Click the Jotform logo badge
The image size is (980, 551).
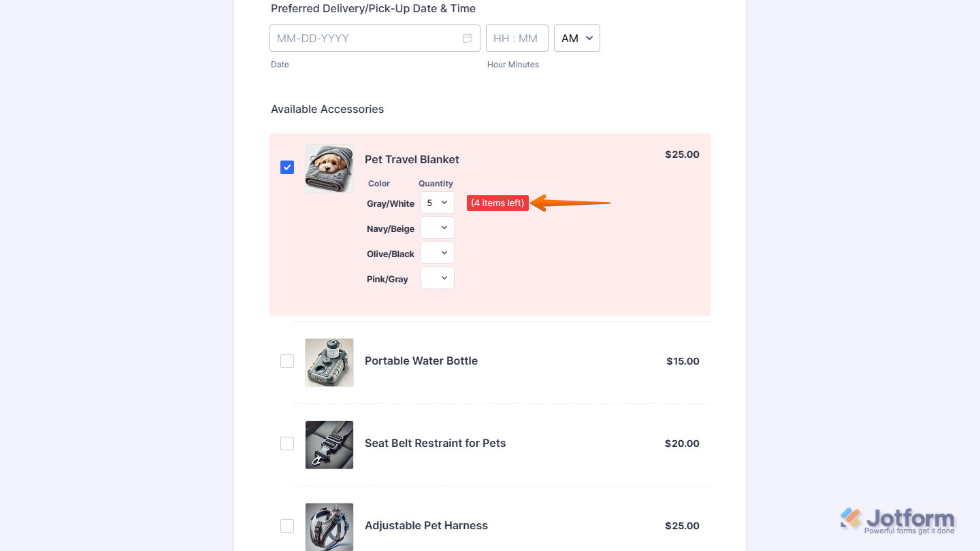[898, 521]
